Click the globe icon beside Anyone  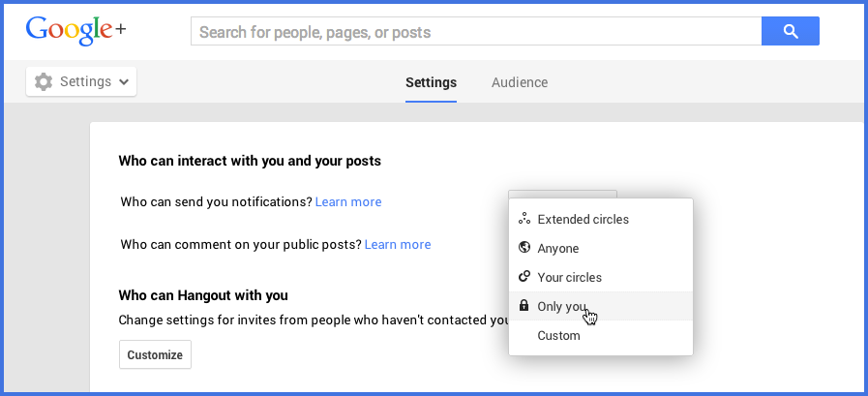(524, 248)
